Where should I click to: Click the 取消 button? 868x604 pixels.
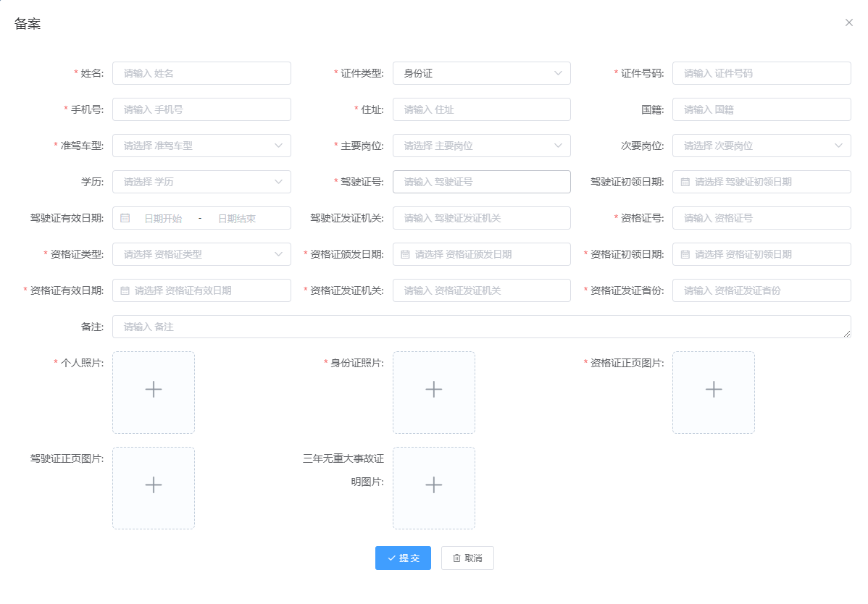point(467,558)
